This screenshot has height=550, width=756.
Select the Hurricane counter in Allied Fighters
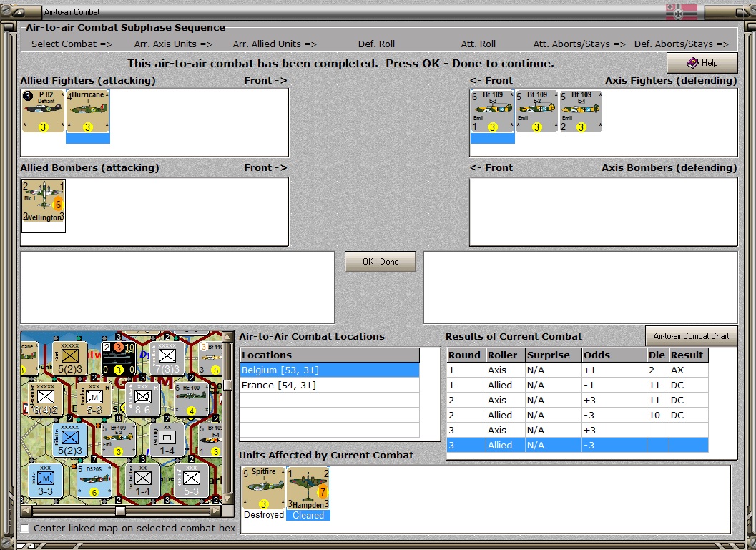click(x=87, y=111)
